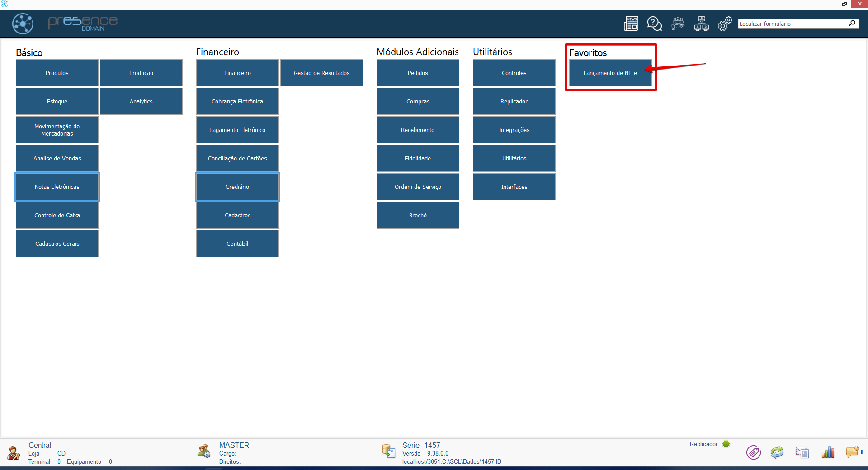Screen dimensions: 868x470
Task: Click the green-blue sync arrows icon
Action: coord(777,452)
